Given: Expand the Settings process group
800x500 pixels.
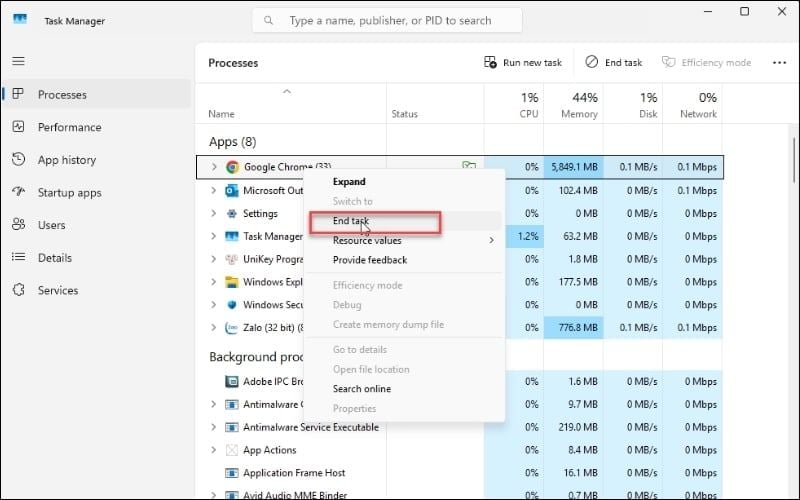Looking at the screenshot, I should pyautogui.click(x=214, y=213).
